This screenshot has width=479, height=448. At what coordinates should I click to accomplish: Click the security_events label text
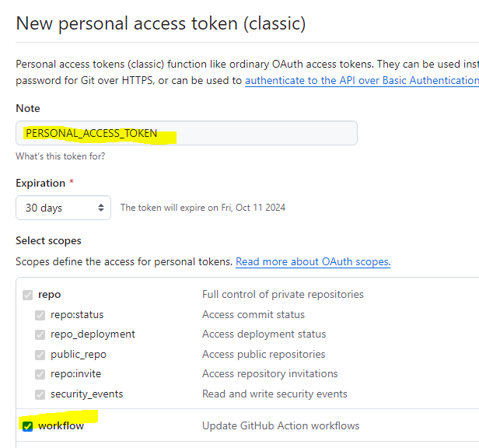point(87,394)
